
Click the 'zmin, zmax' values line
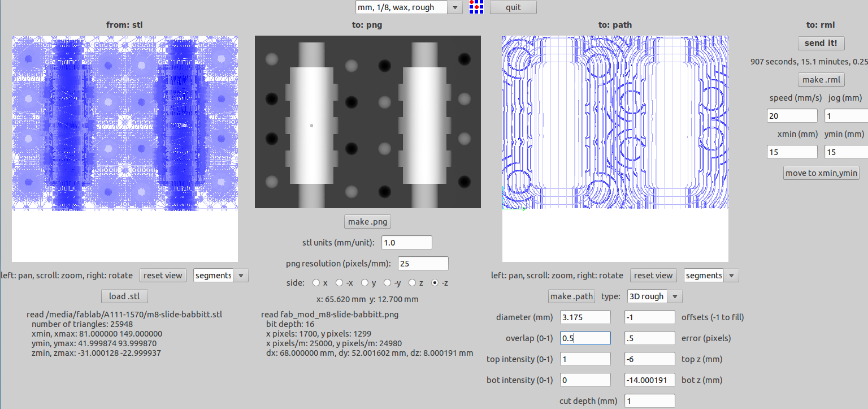click(96, 353)
